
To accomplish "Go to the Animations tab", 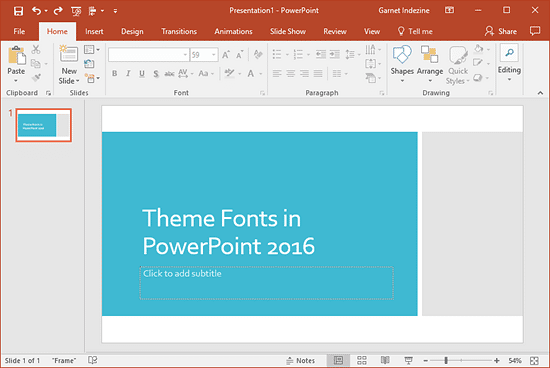I will [233, 32].
